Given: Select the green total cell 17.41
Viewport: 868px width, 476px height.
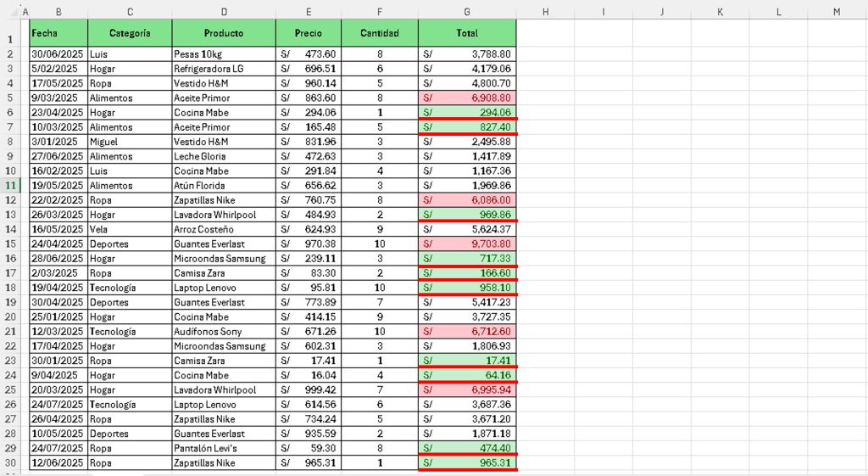Looking at the screenshot, I should (x=467, y=361).
